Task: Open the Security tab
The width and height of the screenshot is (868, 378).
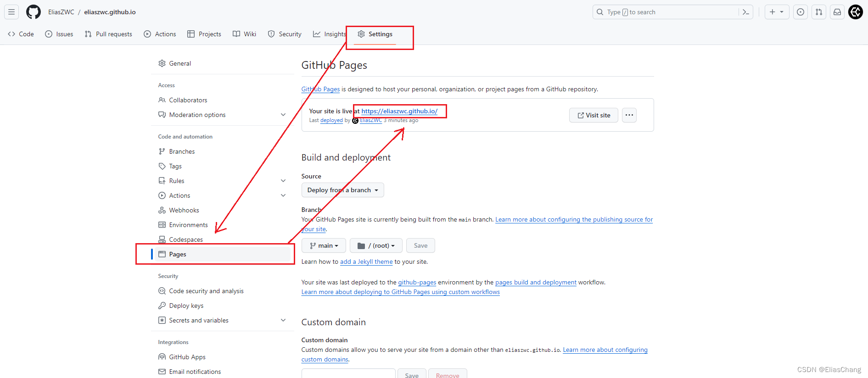Action: (x=285, y=34)
